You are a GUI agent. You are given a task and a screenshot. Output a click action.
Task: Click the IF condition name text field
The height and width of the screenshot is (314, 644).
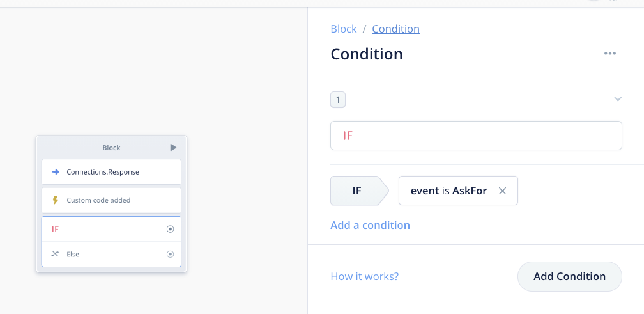point(476,136)
